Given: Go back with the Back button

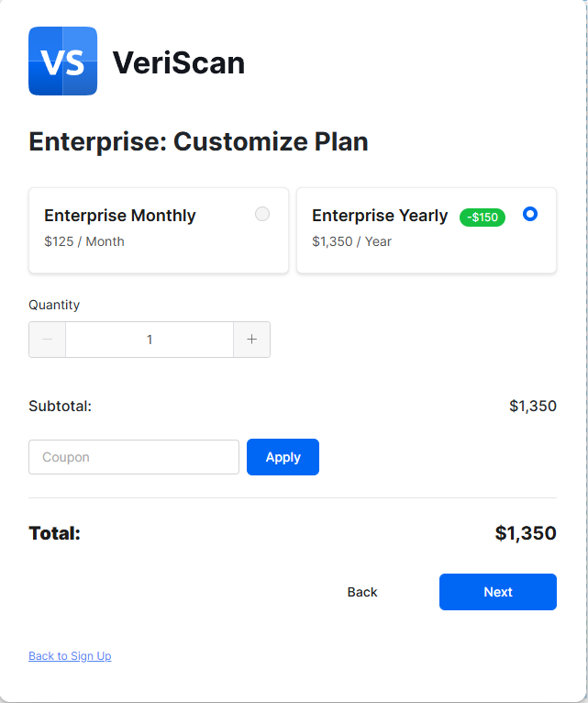Looking at the screenshot, I should tap(362, 592).
